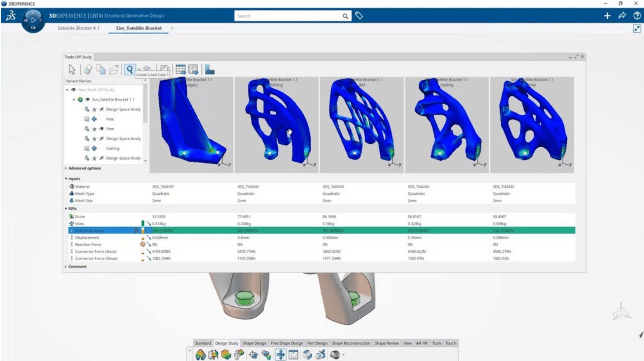Image resolution: width=644 pixels, height=361 pixels.
Task: Expand the Advanced options section
Action: [x=66, y=168]
